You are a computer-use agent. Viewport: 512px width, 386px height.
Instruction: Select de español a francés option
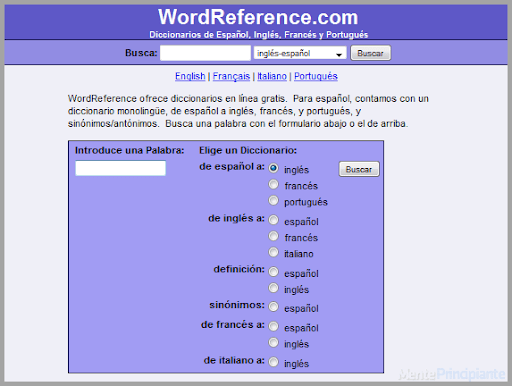pos(273,184)
